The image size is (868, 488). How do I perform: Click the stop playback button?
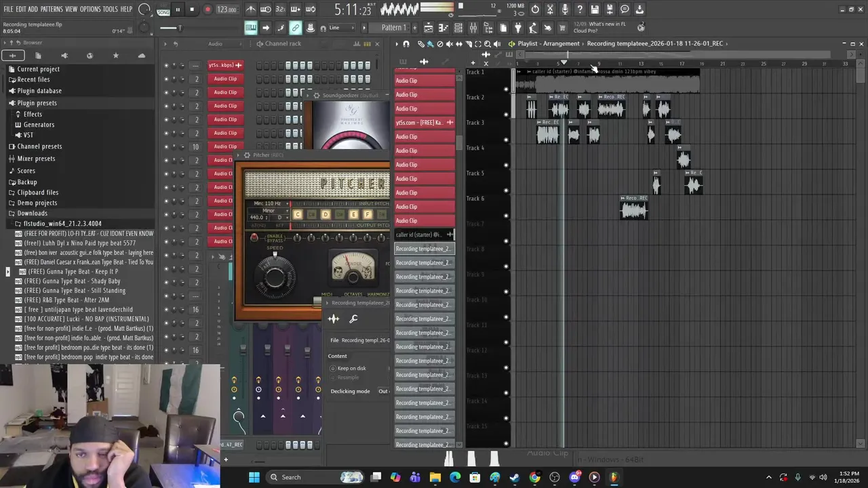click(x=192, y=9)
